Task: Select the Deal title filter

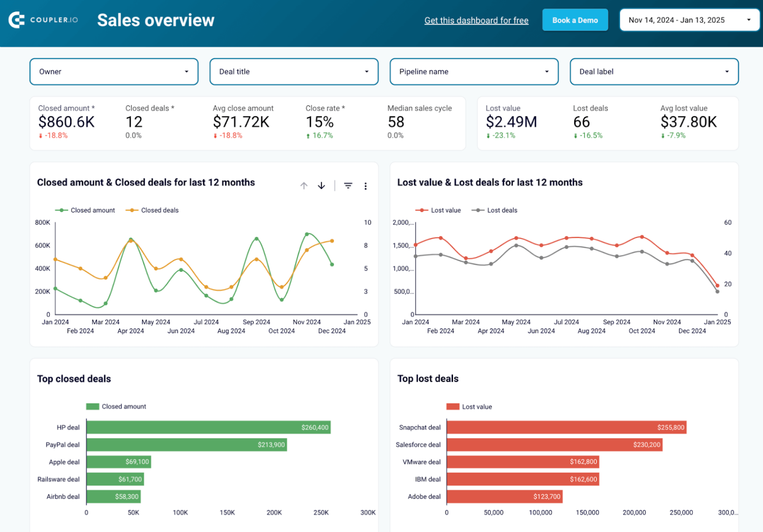Action: tap(293, 72)
